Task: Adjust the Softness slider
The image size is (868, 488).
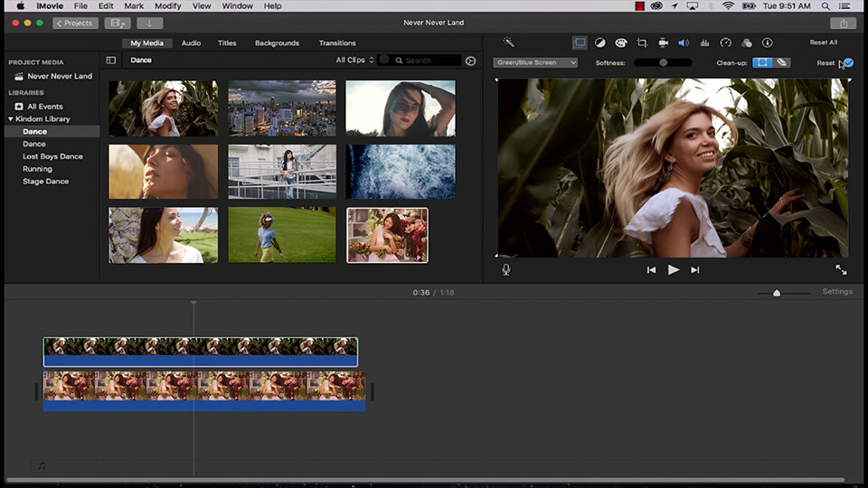Action: [x=663, y=62]
